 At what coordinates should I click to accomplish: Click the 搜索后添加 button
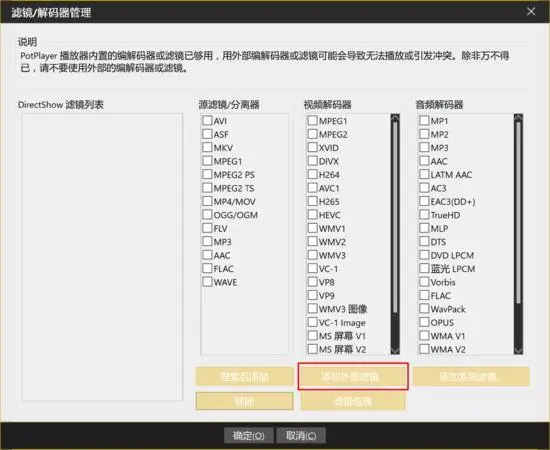click(244, 377)
